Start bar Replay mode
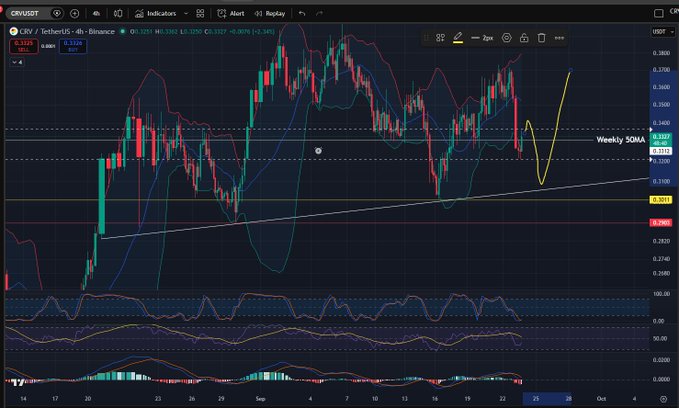Screen dimensions: 679x408 pos(270,13)
